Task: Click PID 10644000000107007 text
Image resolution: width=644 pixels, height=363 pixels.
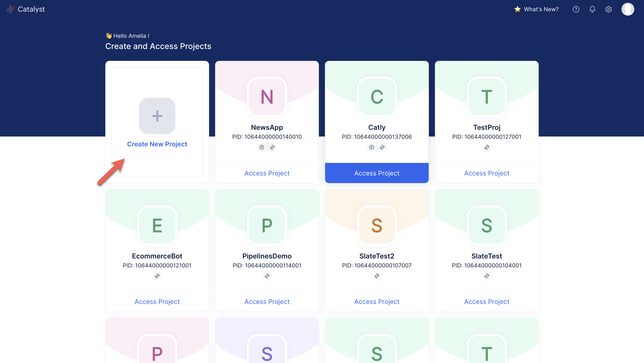Action: click(x=377, y=265)
